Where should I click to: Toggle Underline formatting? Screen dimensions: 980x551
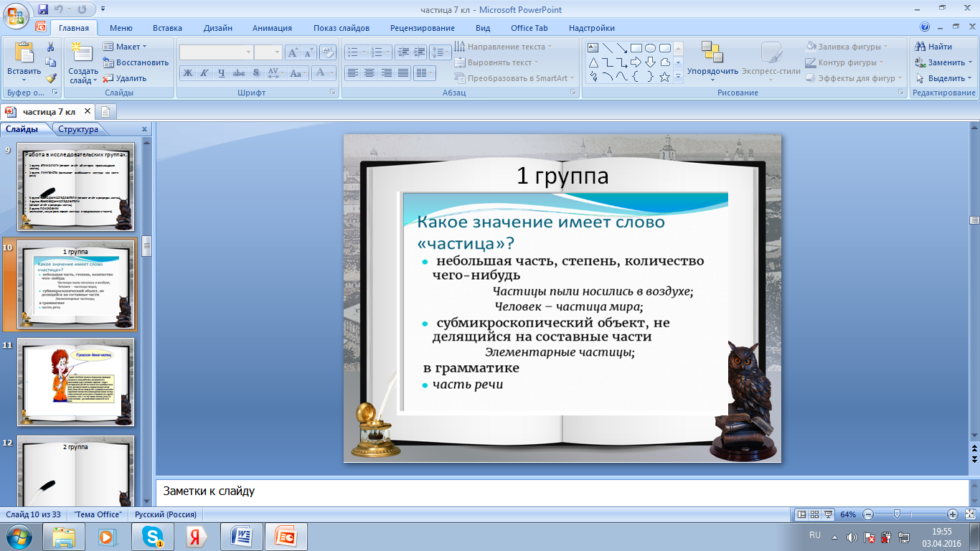coord(221,72)
